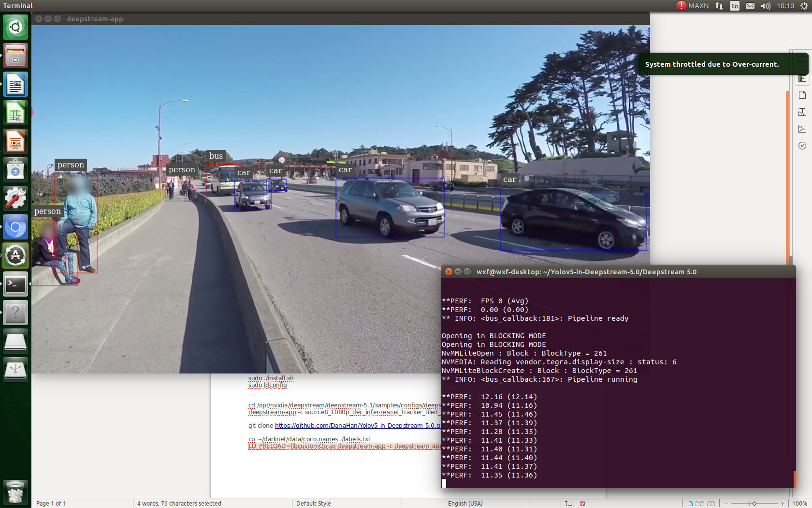This screenshot has height=508, width=812.
Task: Open the sound volume menu in the top panel
Action: pyautogui.click(x=765, y=6)
